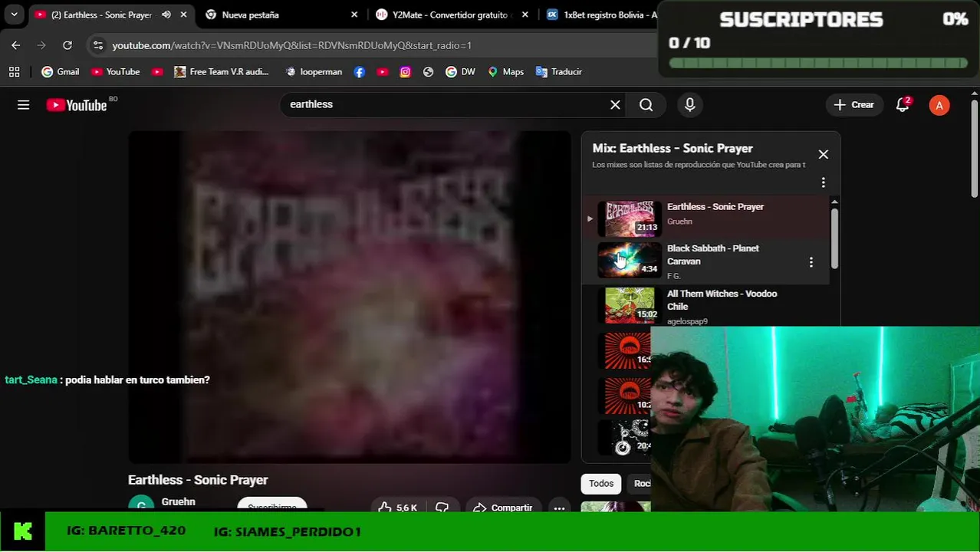Go back using the browser back arrow

coord(16,45)
